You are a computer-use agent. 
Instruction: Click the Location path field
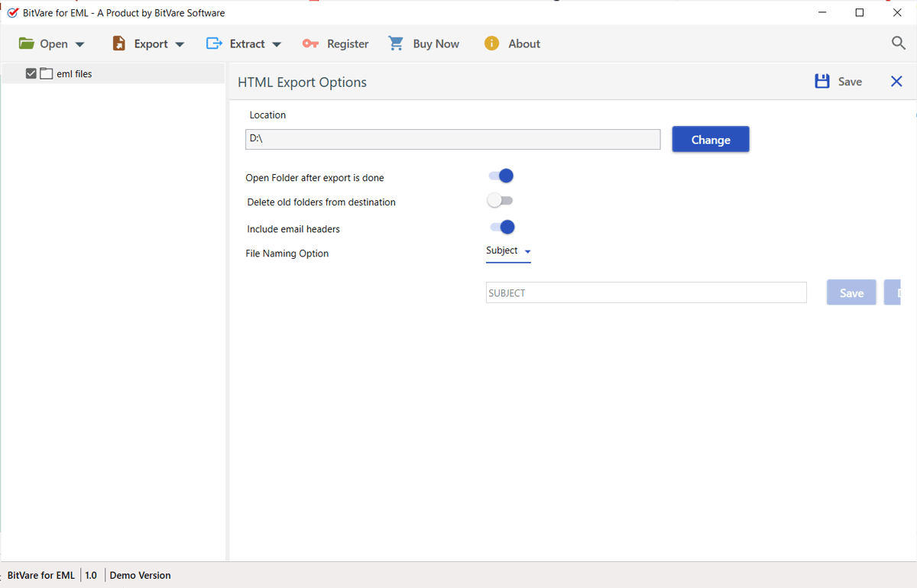click(452, 139)
